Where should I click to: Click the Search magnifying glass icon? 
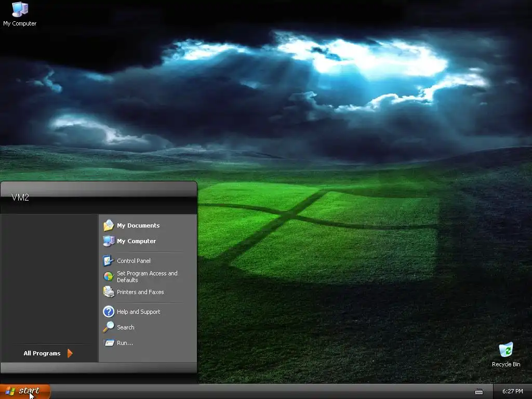109,327
